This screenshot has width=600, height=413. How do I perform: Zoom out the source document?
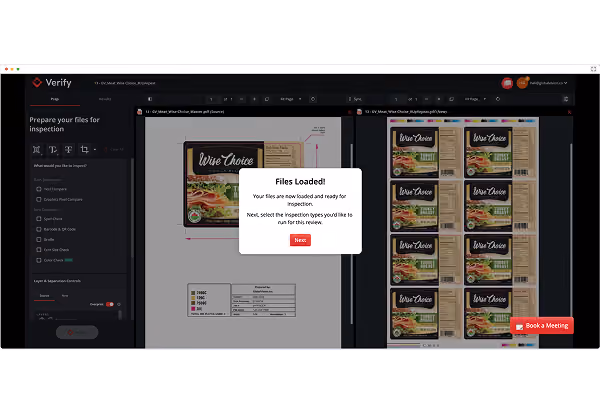click(241, 99)
